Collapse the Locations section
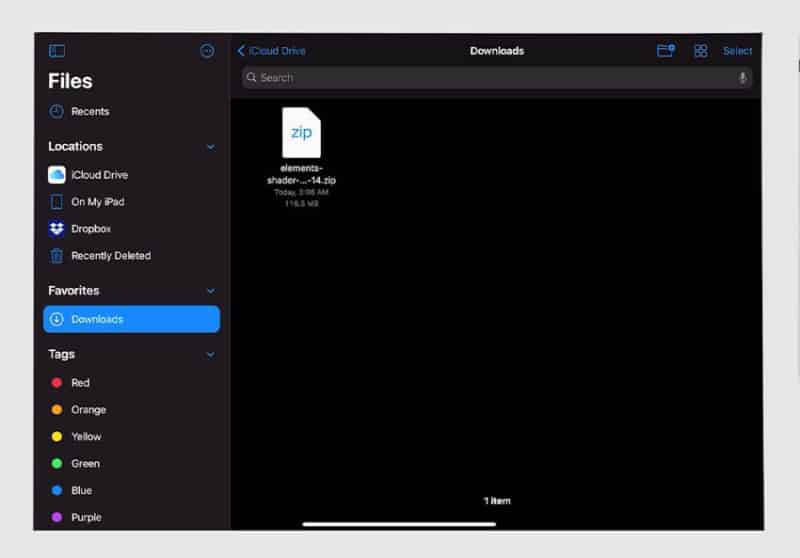Screen dimensions: 800x558 pos(210,147)
